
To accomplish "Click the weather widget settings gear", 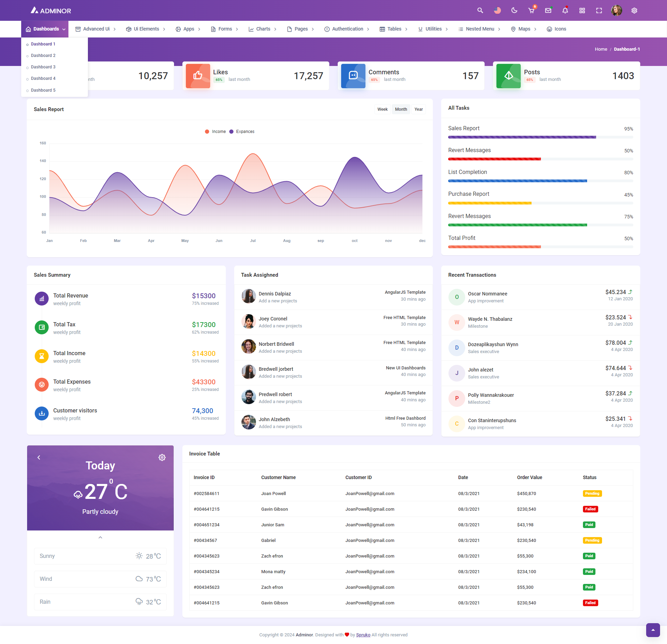I will click(162, 457).
